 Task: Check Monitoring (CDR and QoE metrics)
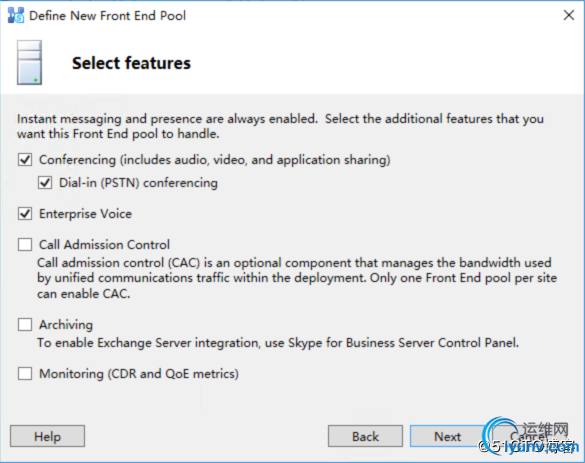(25, 373)
